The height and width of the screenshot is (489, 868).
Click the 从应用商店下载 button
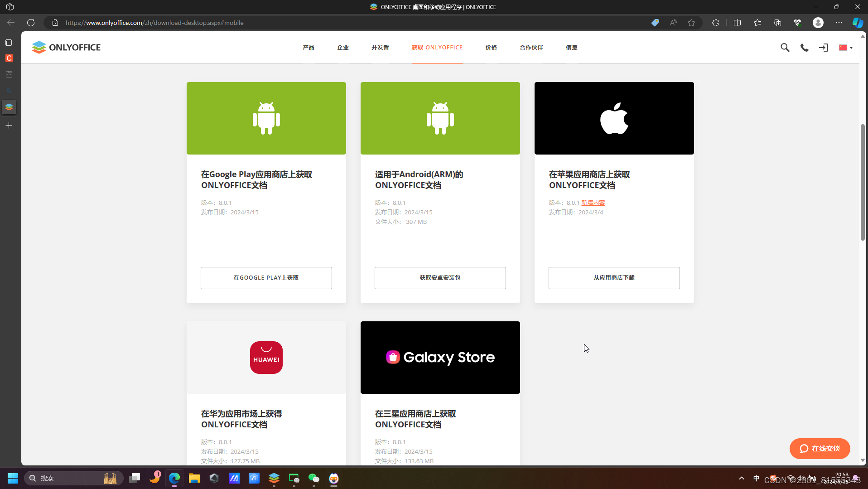point(614,278)
